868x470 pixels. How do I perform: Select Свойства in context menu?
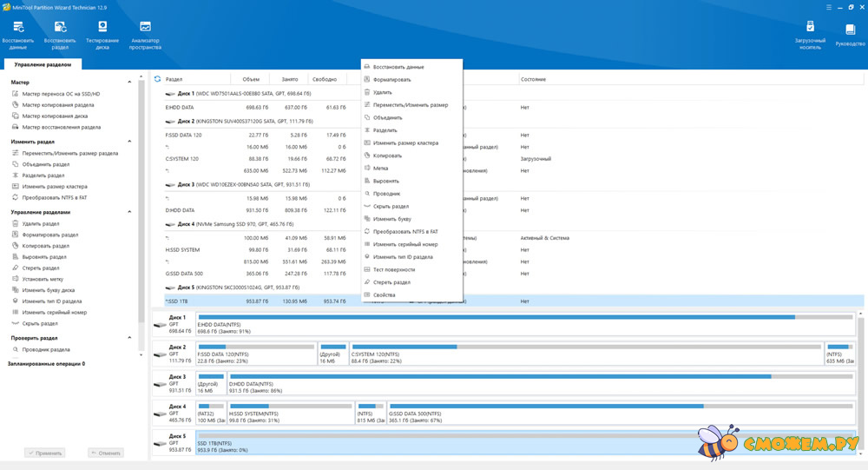tap(411, 295)
